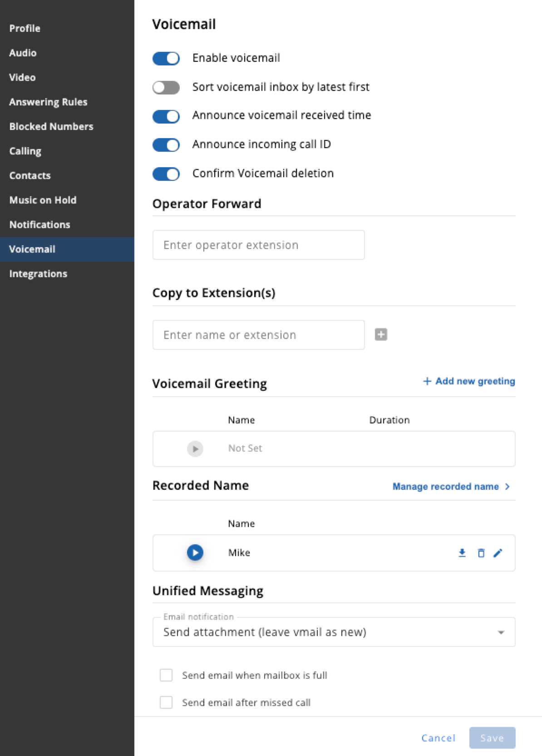Viewport: 542px width, 756px height.
Task: Edit the Mike recording with the pencil icon
Action: coord(498,553)
